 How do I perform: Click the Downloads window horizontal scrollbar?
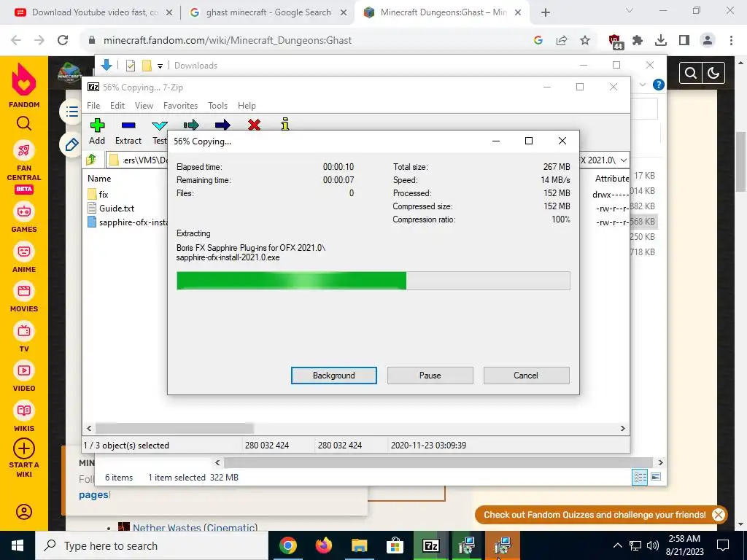(438, 462)
